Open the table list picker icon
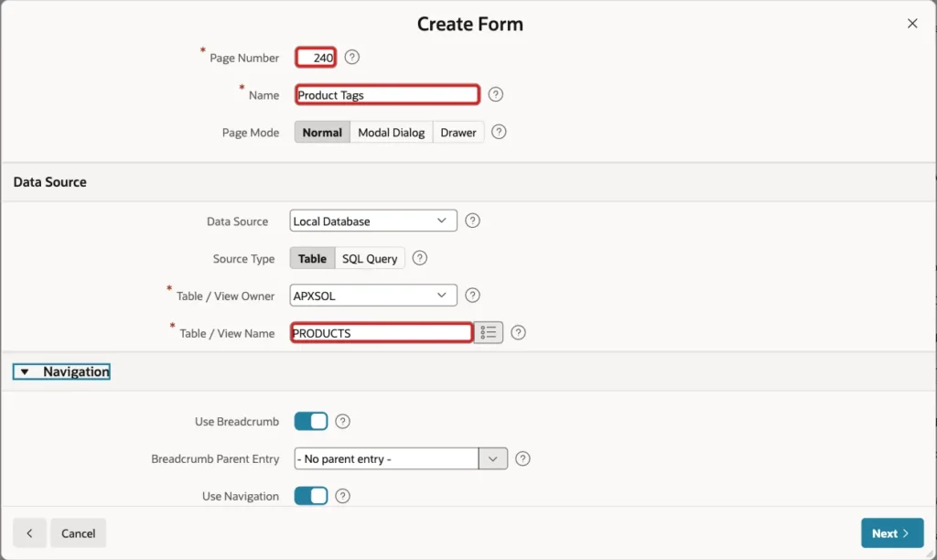Screen dimensions: 937x560 [489, 332]
